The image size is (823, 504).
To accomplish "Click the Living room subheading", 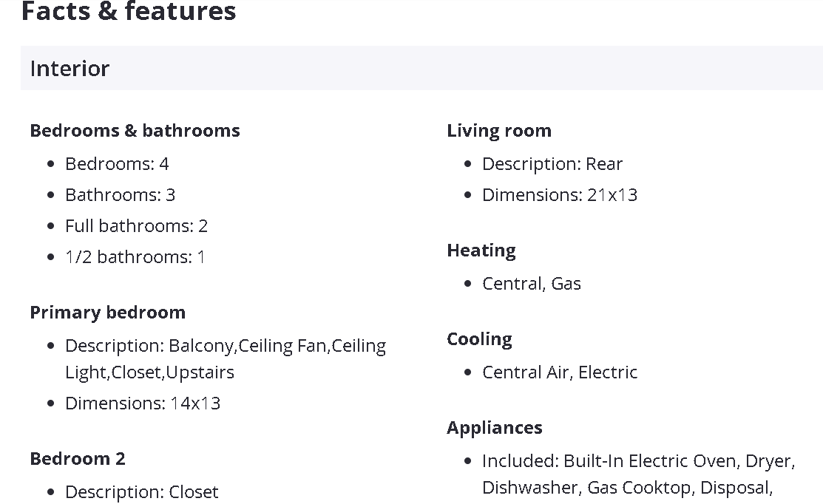I will (499, 131).
